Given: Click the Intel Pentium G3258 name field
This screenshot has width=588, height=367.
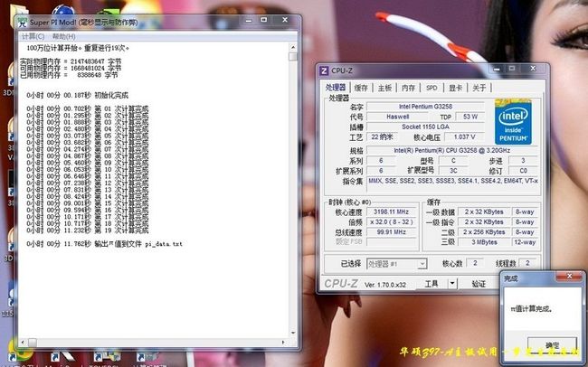Looking at the screenshot, I should pos(425,107).
